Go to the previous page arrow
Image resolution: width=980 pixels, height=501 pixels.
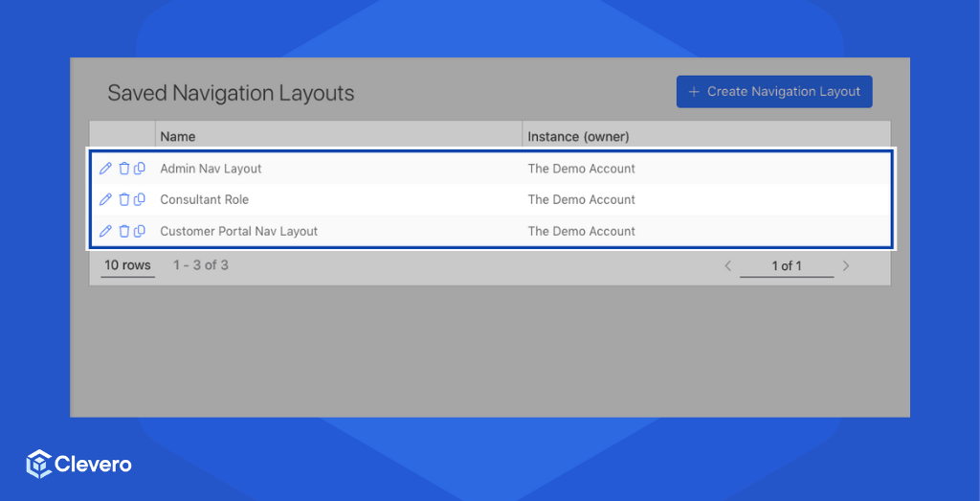pos(727,265)
